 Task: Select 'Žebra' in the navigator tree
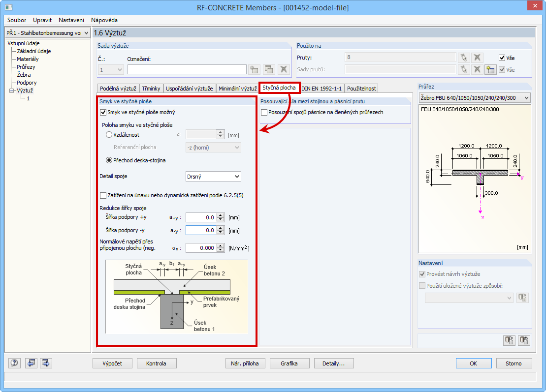click(24, 75)
